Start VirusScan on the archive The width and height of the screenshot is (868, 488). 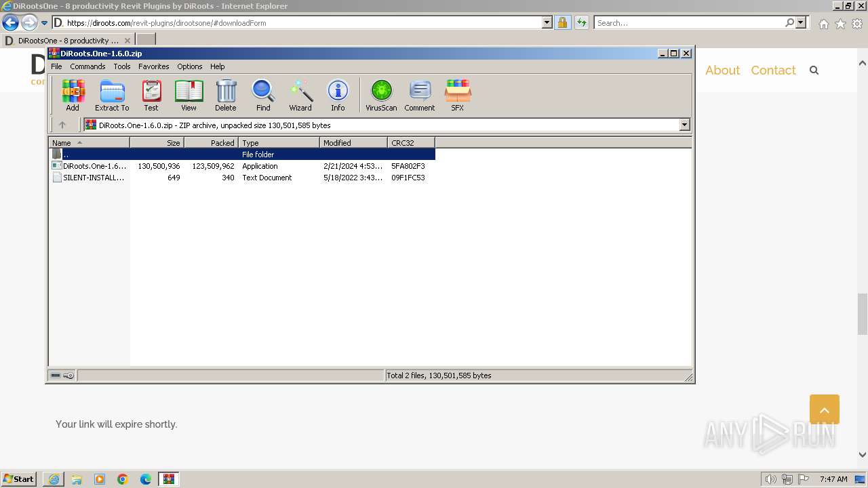(381, 96)
